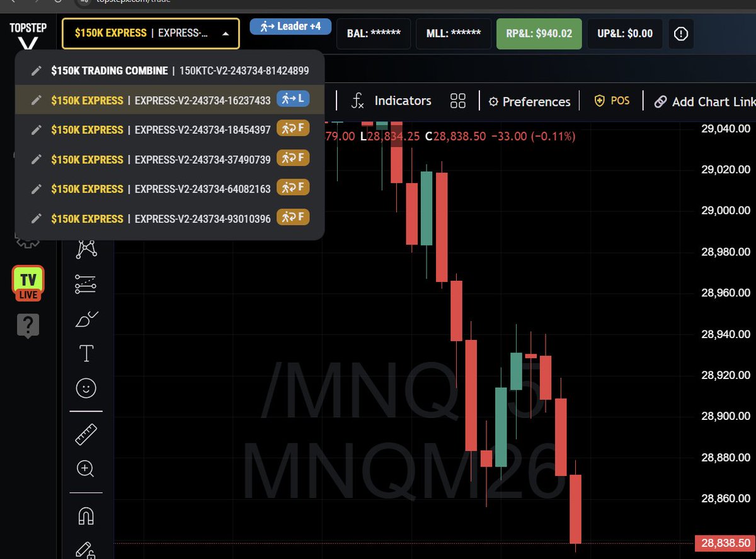Viewport: 756px width, 559px height.
Task: Click pencil icon for account 93010396
Action: pyautogui.click(x=37, y=218)
